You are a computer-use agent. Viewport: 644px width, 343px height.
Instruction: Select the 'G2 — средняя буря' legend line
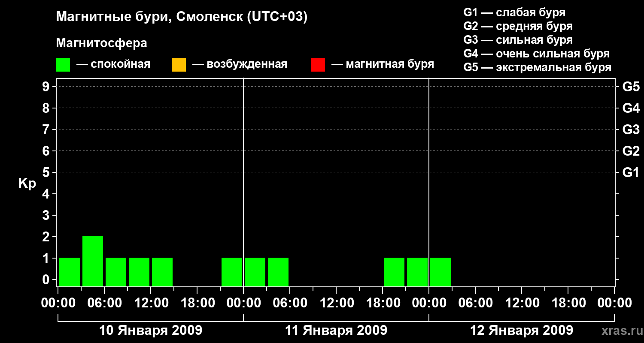(518, 26)
